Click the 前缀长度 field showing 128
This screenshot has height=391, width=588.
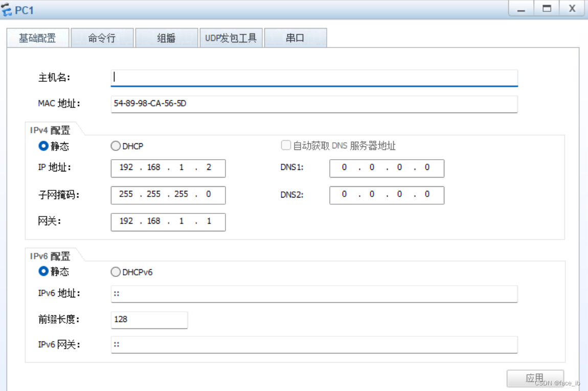pyautogui.click(x=149, y=320)
